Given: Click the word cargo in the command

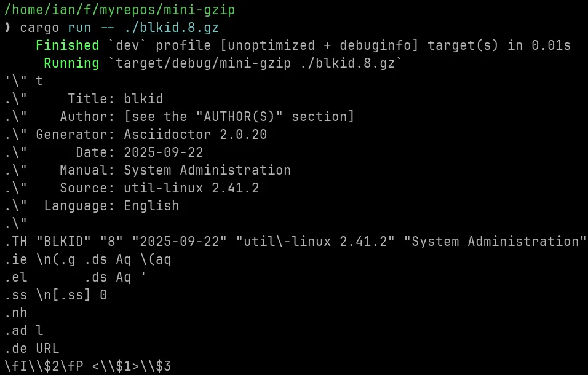Looking at the screenshot, I should 39,28.
